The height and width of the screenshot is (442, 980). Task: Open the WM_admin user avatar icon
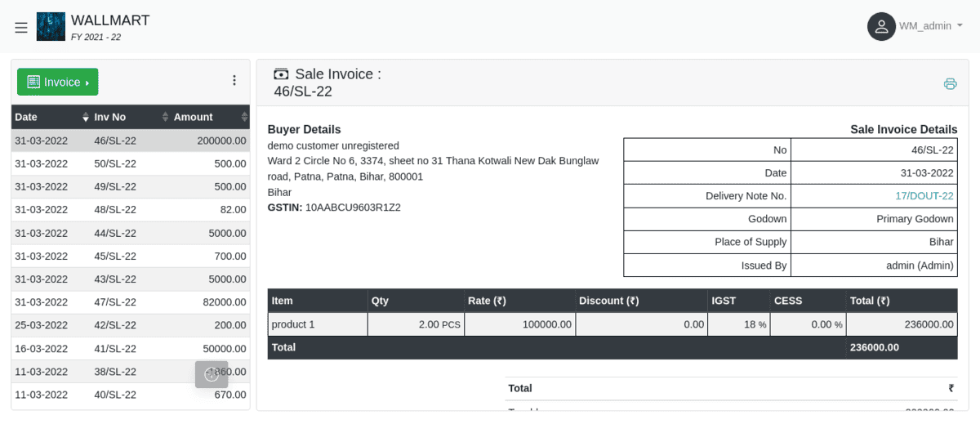point(881,26)
